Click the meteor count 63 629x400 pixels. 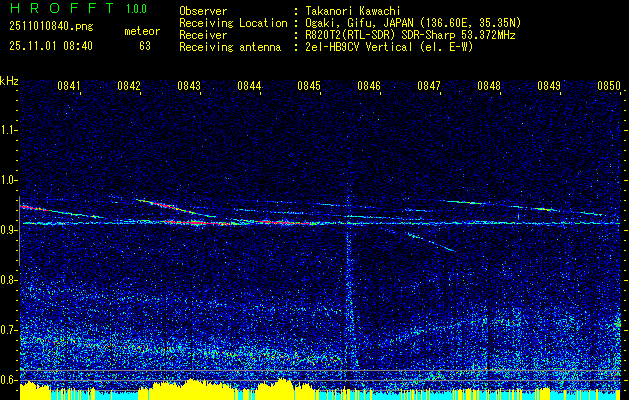tap(145, 46)
